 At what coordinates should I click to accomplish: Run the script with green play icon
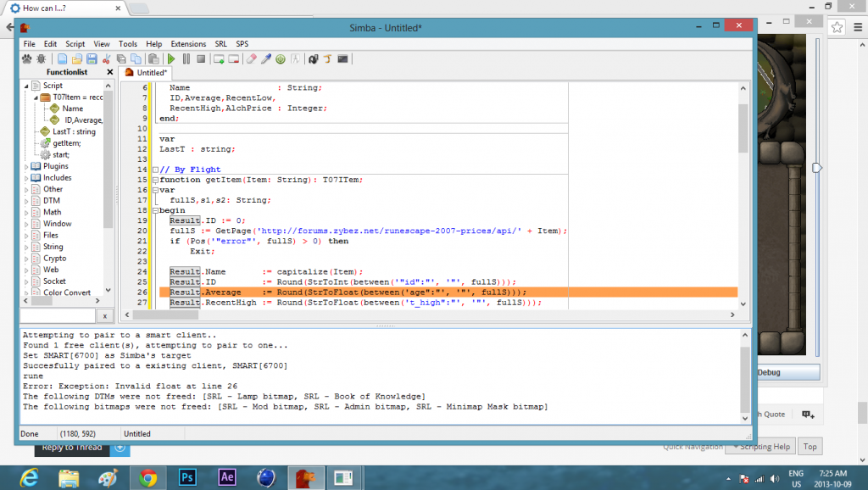171,59
